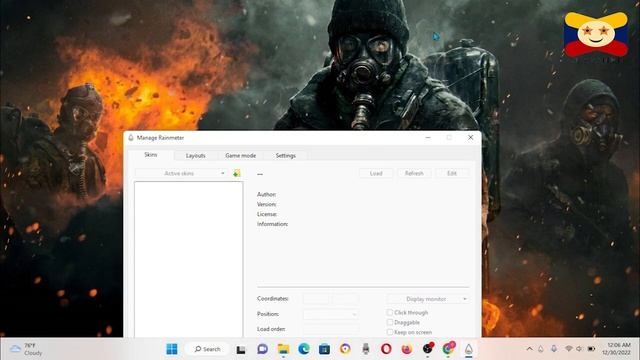Open the Cloudy weather widget
The height and width of the screenshot is (360, 640).
click(x=26, y=349)
